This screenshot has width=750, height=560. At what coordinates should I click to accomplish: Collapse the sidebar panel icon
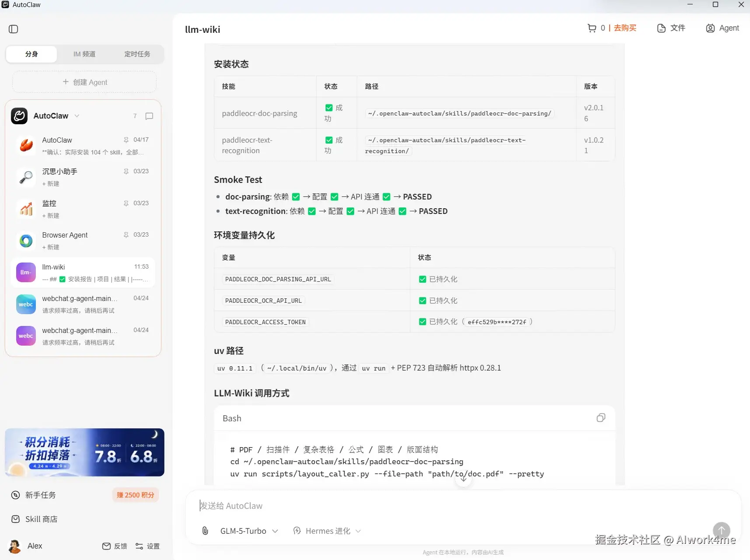pos(14,29)
